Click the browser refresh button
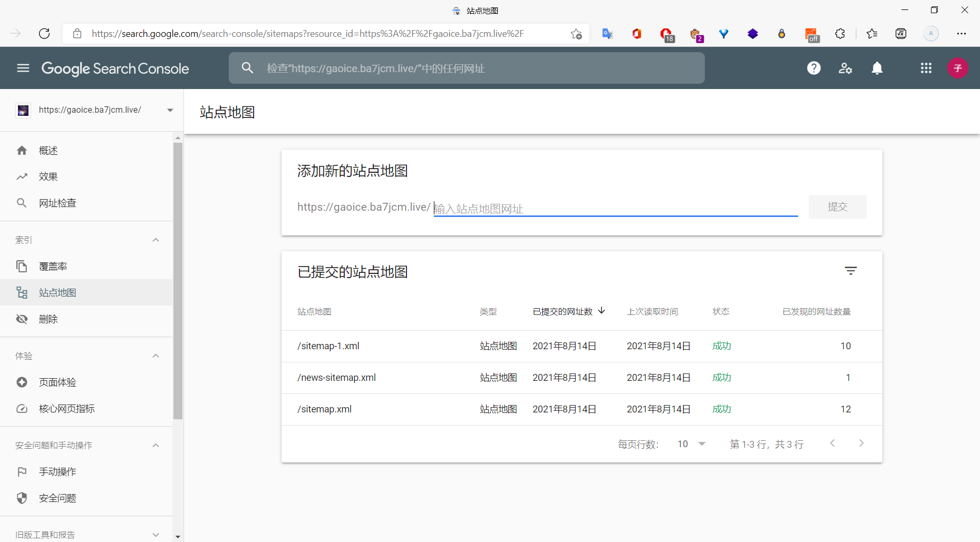The image size is (980, 542). coord(44,34)
